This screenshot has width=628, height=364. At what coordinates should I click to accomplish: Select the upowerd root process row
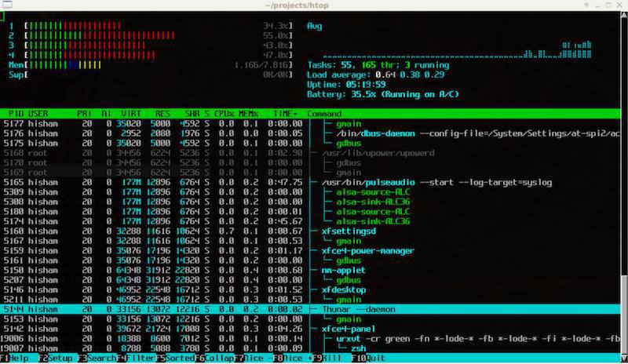tap(310, 153)
